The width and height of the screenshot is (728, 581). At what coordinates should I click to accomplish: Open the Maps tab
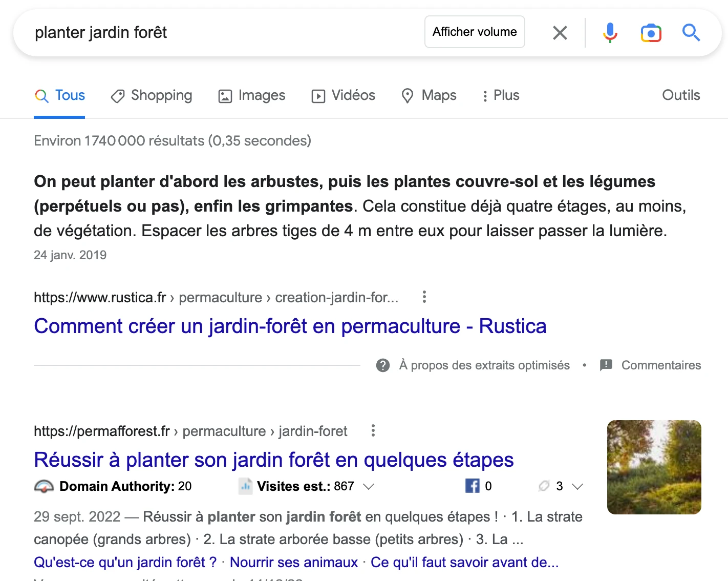429,95
